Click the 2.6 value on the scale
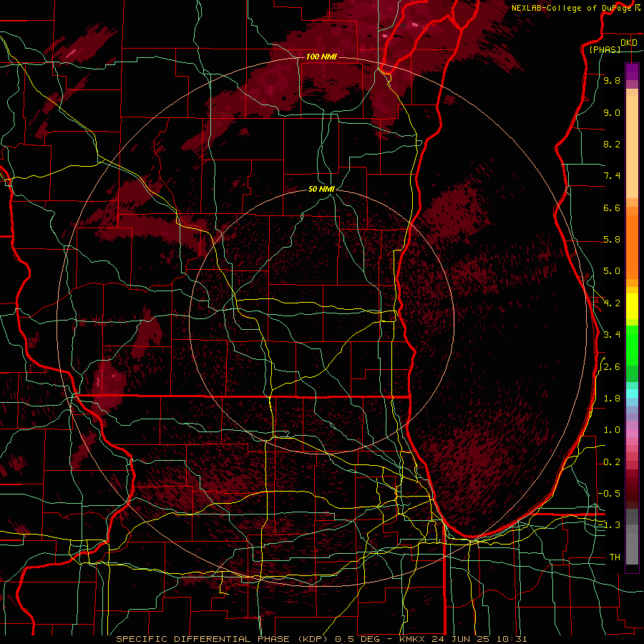Image resolution: width=644 pixels, height=644 pixels. [x=612, y=367]
